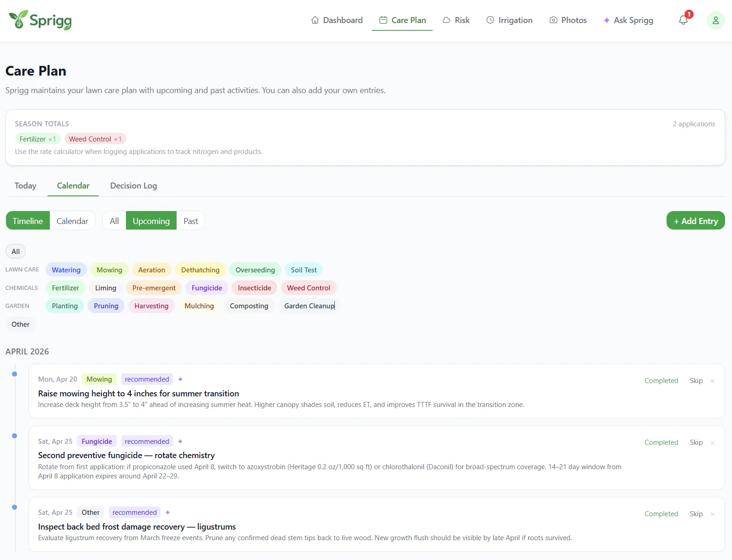This screenshot has height=560, width=732.
Task: Filter by Other category chip
Action: [20, 324]
